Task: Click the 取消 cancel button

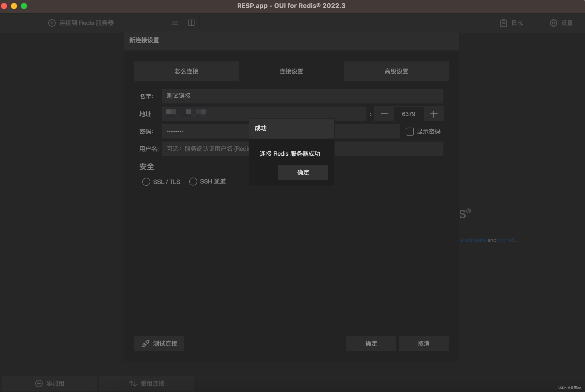Action: click(424, 344)
